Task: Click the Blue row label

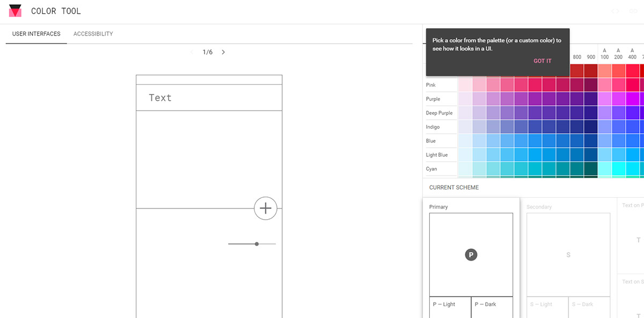Action: pyautogui.click(x=431, y=141)
